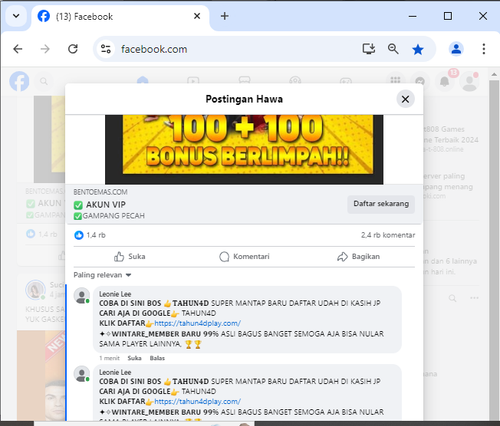Click Daftar sekarang button
The width and height of the screenshot is (500, 426).
pyautogui.click(x=381, y=204)
